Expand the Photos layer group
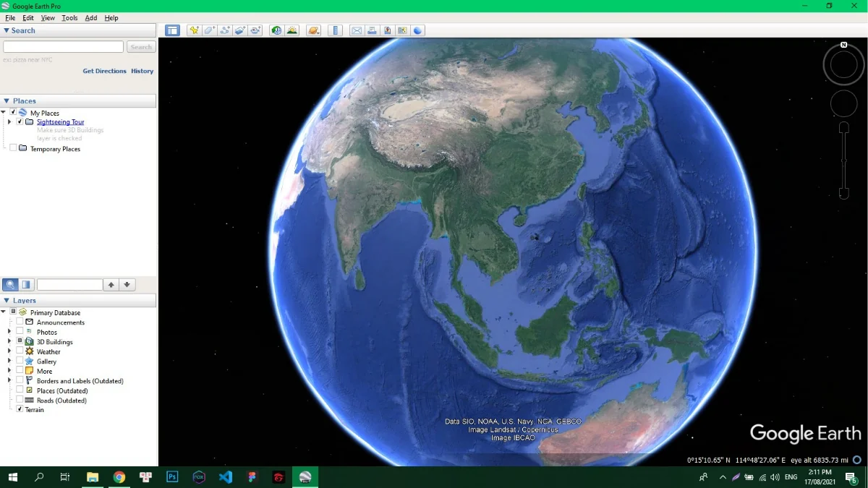Viewport: 868px width, 488px height. 9,332
